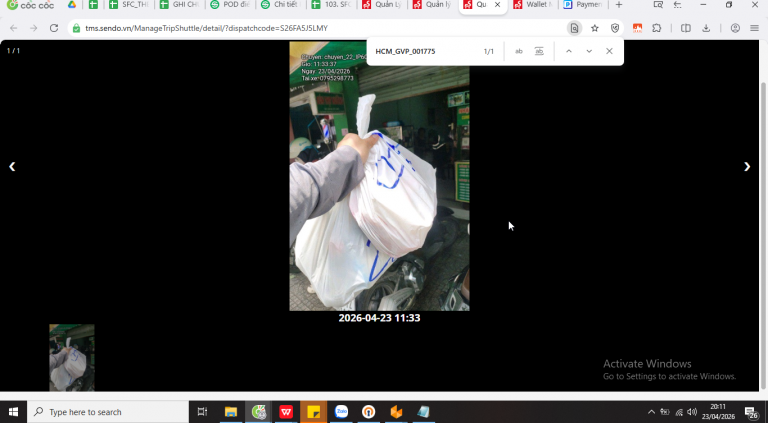This screenshot has width=768, height=423.
Task: Click the Type here to search box
Action: (108, 412)
